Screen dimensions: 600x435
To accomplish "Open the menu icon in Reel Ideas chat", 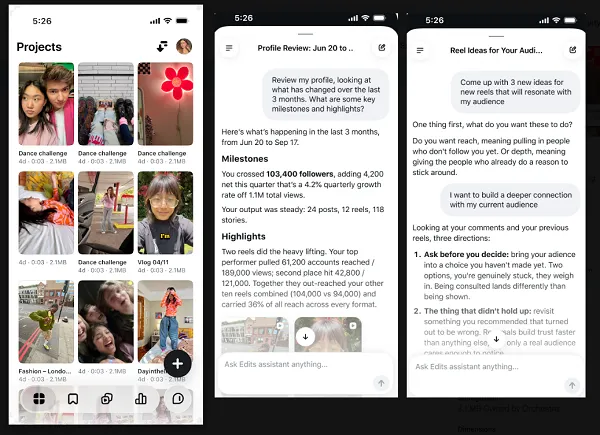I will 420,50.
